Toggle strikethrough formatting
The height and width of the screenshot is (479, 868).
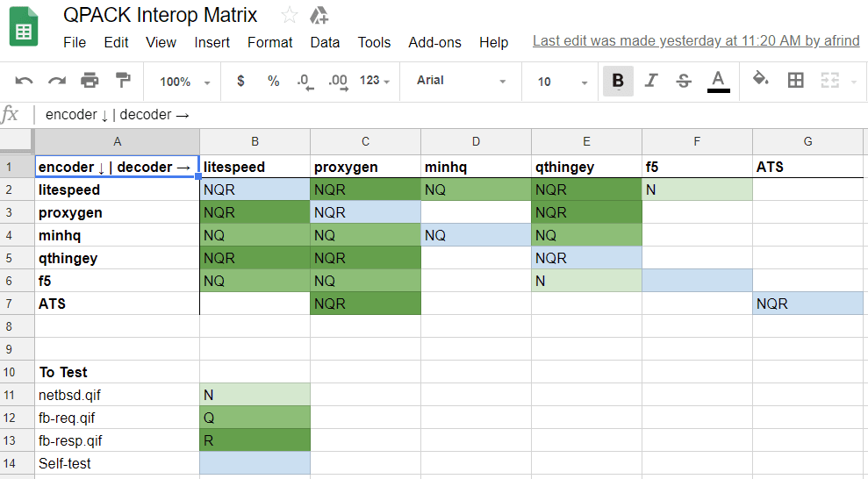[684, 81]
